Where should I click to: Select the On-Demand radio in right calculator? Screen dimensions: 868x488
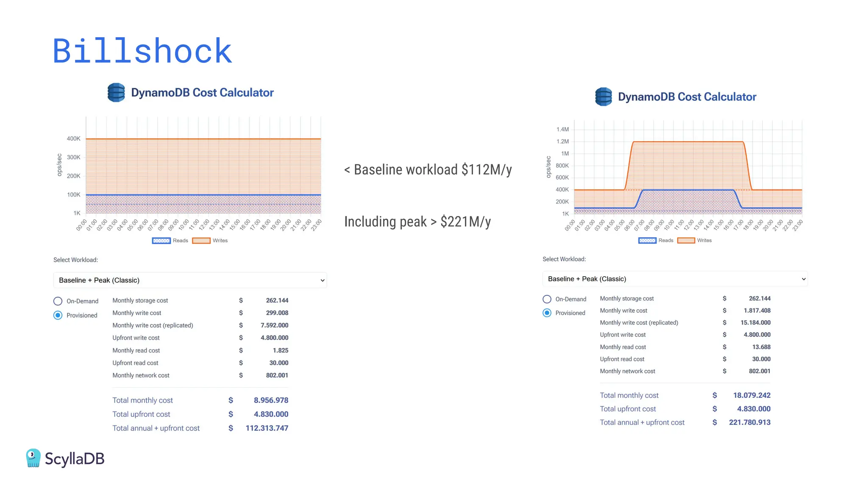coord(547,299)
